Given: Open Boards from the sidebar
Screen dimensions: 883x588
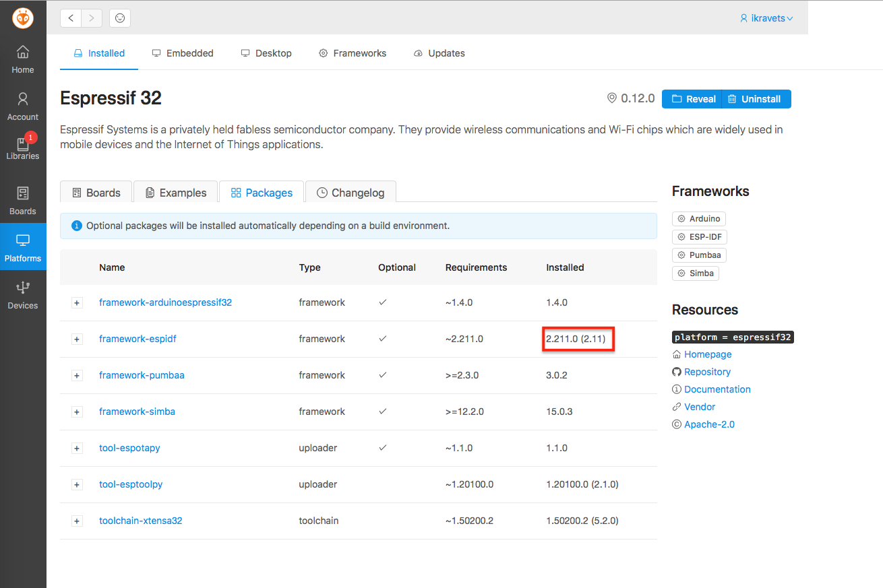Looking at the screenshot, I should [x=22, y=201].
